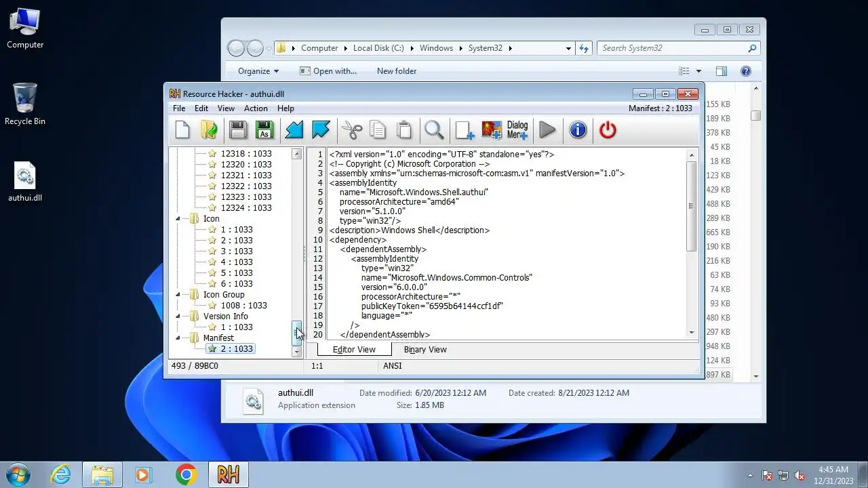Screen dimensions: 868x488
Task: Select the Editor View tab
Action: [354, 350]
